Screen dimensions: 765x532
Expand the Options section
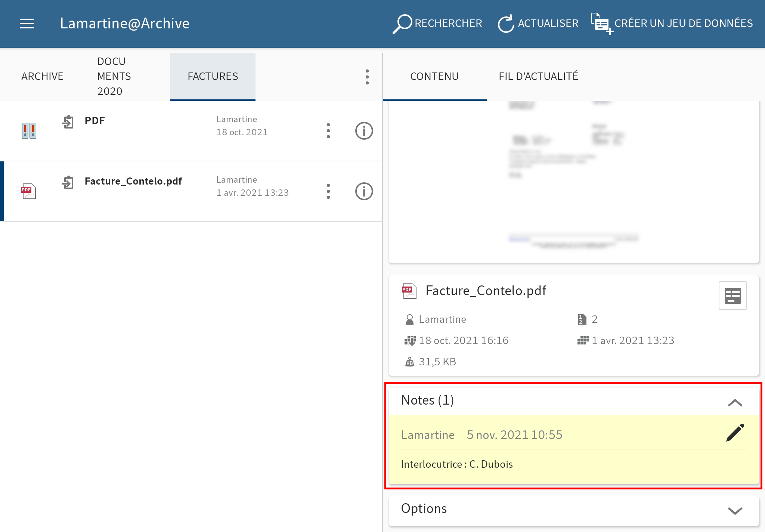tap(735, 511)
